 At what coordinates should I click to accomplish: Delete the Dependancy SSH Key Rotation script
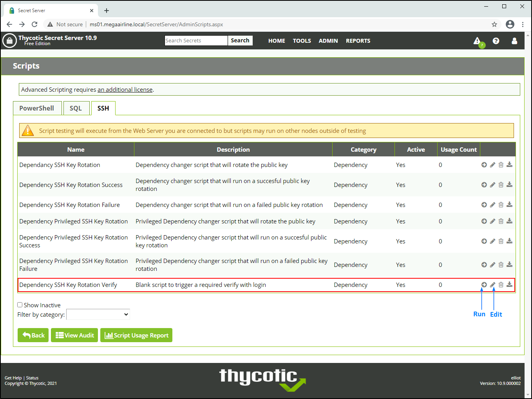501,165
